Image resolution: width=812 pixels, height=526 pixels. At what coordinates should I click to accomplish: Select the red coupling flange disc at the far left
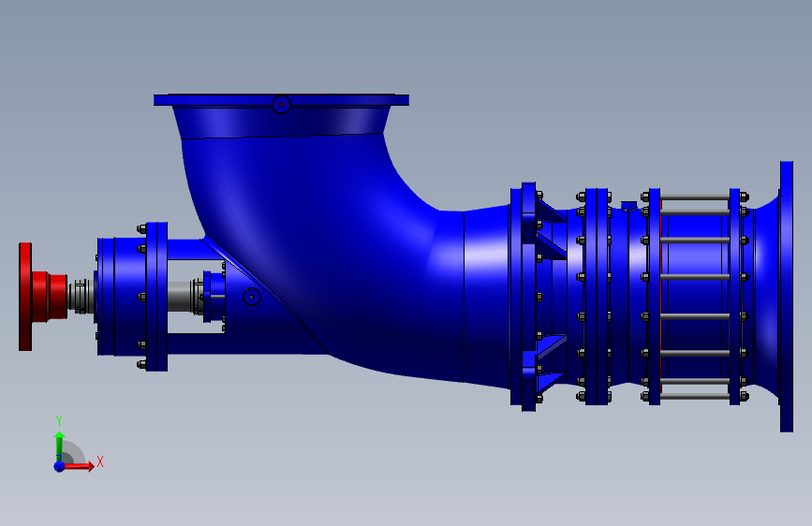pos(25,297)
